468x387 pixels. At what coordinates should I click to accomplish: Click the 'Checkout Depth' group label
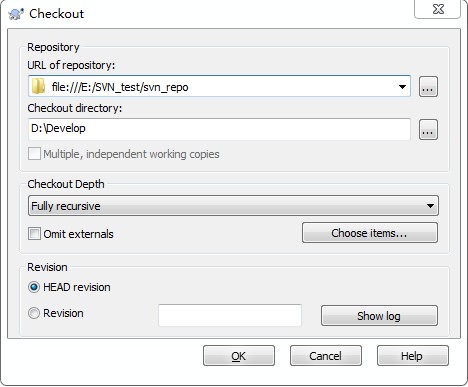pos(66,184)
